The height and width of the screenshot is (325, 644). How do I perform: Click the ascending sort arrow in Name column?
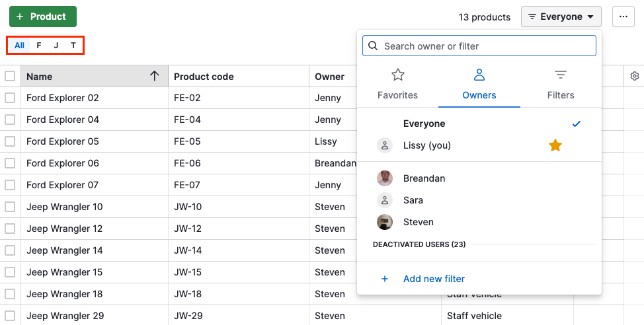pyautogui.click(x=155, y=76)
